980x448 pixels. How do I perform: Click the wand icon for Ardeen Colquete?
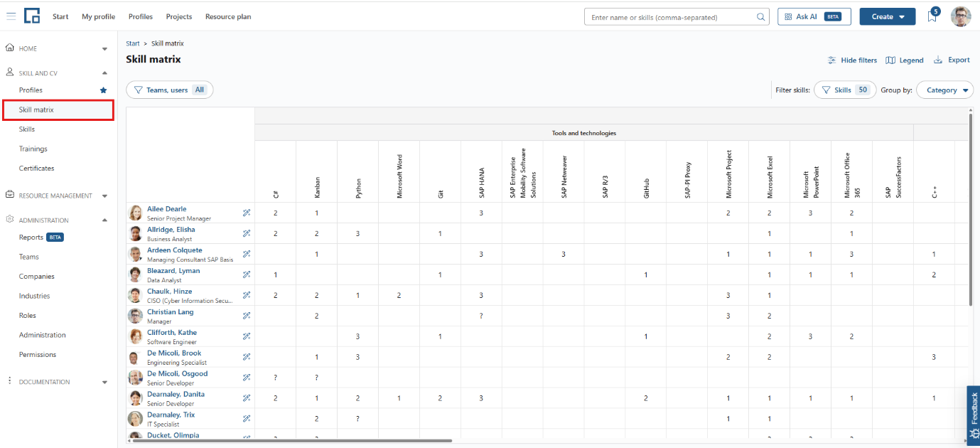(x=247, y=254)
